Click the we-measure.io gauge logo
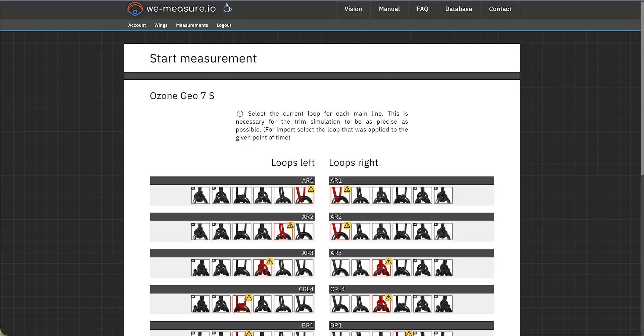The image size is (644, 336). pos(135,9)
